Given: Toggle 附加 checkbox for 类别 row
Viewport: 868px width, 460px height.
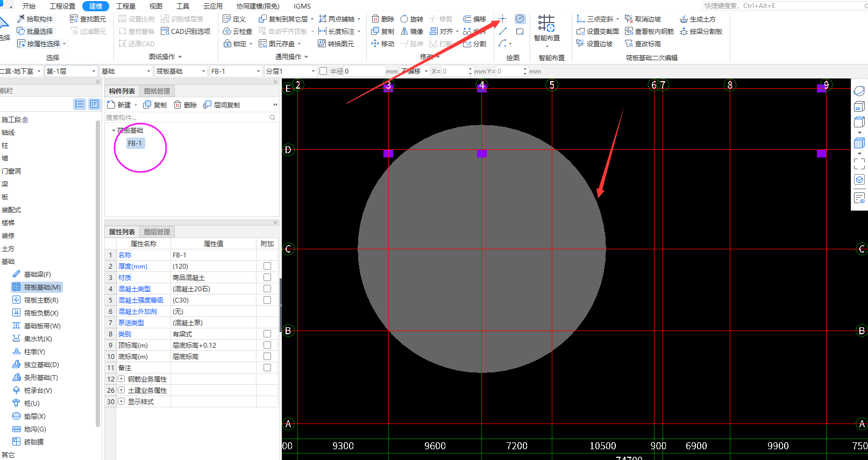Looking at the screenshot, I should [x=267, y=334].
